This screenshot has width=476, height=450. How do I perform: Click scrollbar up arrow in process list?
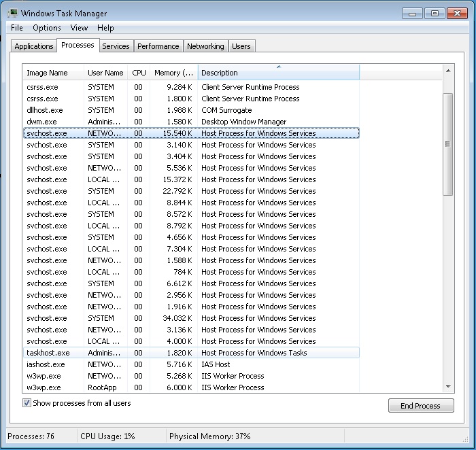[448, 71]
